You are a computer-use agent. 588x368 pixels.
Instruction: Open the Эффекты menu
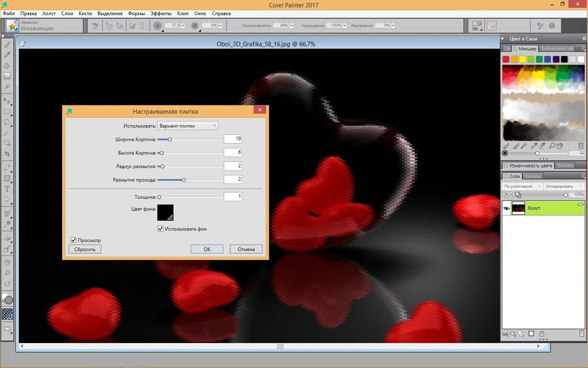pos(161,13)
